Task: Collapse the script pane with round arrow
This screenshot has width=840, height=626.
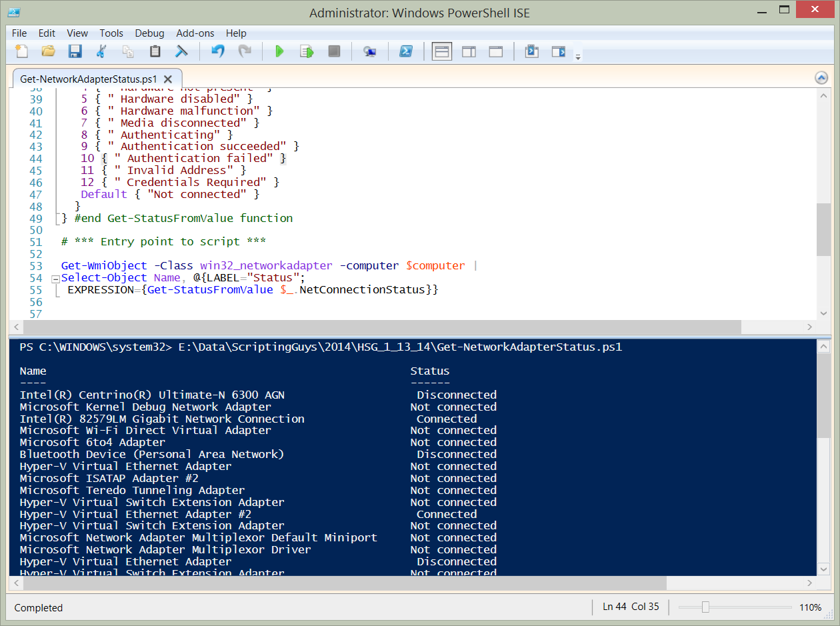Action: (x=821, y=78)
